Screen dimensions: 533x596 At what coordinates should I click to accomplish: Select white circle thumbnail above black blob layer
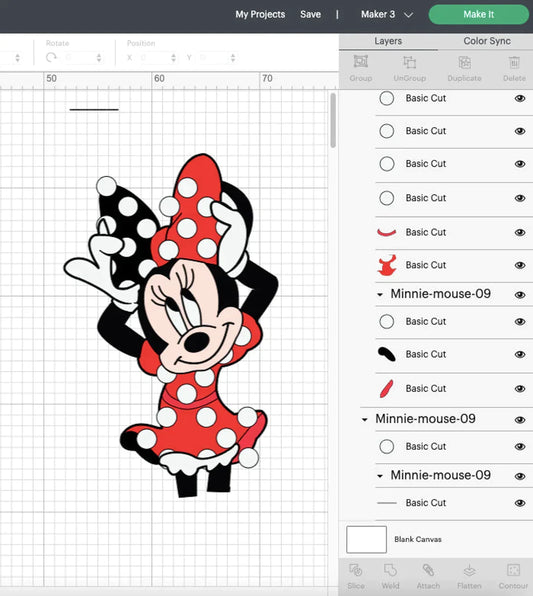(x=387, y=322)
